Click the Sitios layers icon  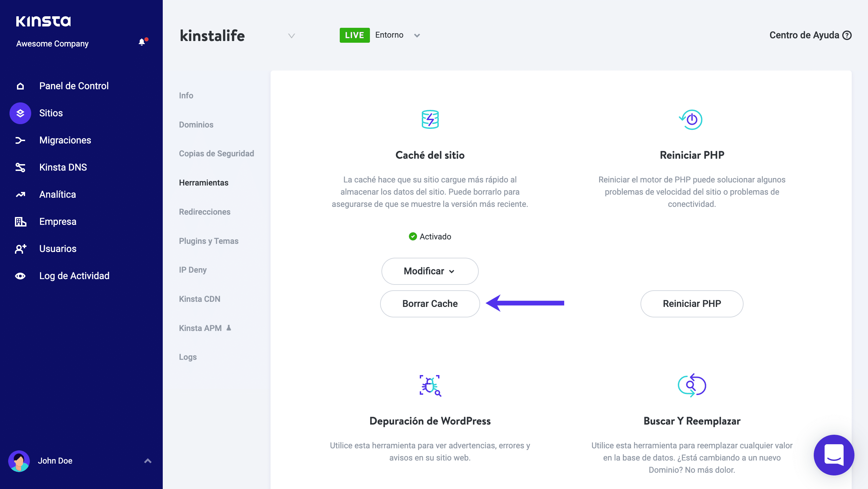click(20, 113)
